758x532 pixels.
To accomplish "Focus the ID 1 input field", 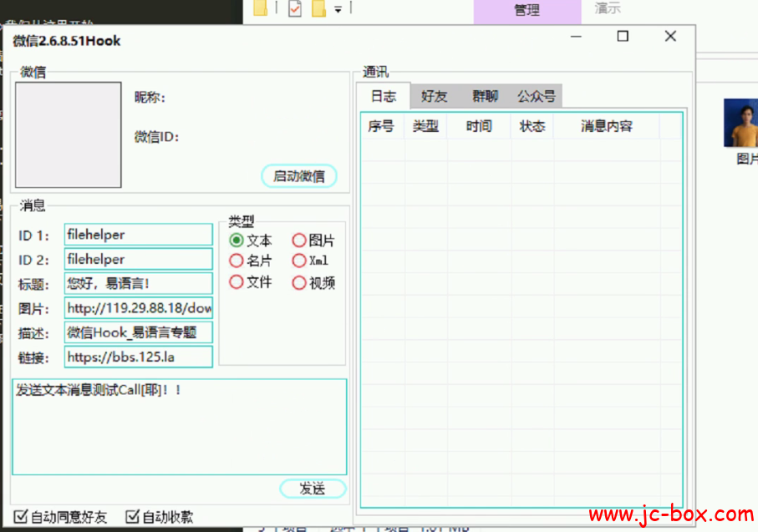I will coord(138,235).
